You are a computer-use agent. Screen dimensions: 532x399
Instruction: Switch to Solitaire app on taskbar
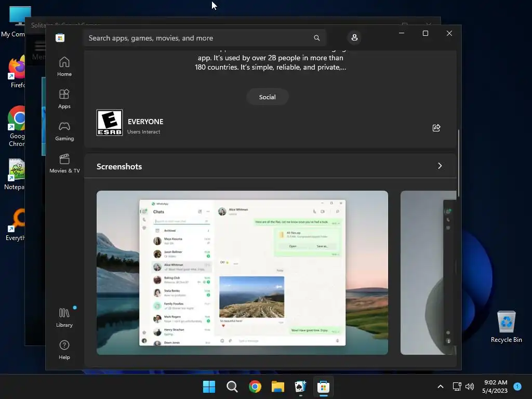pos(301,387)
